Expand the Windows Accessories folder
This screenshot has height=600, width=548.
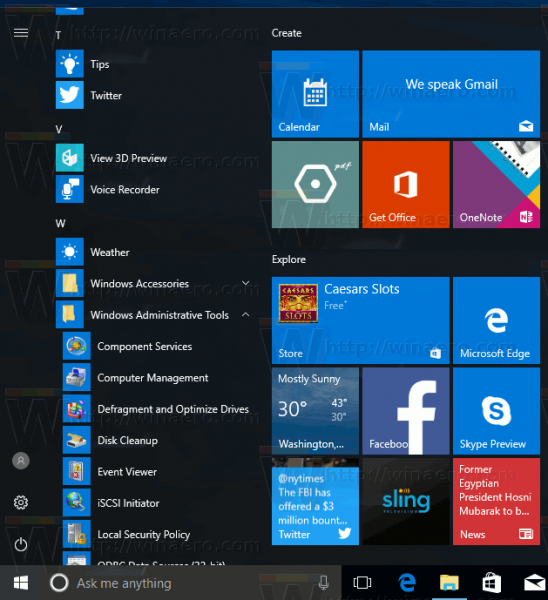click(x=153, y=284)
